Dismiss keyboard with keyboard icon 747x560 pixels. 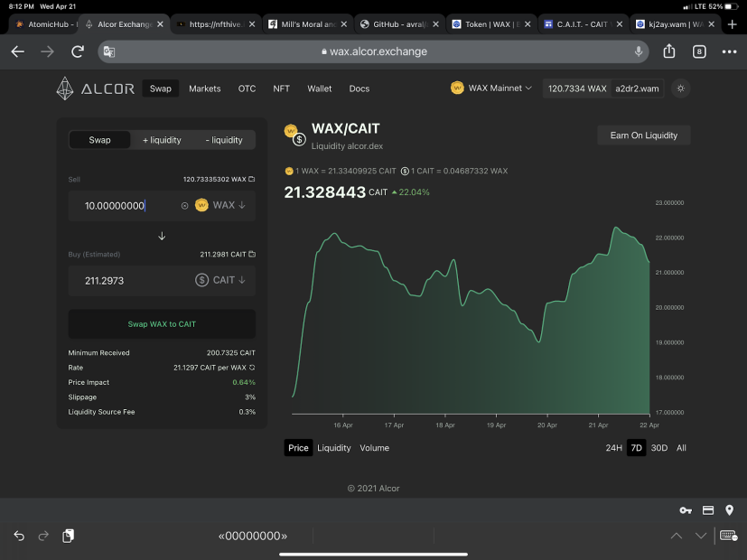729,536
